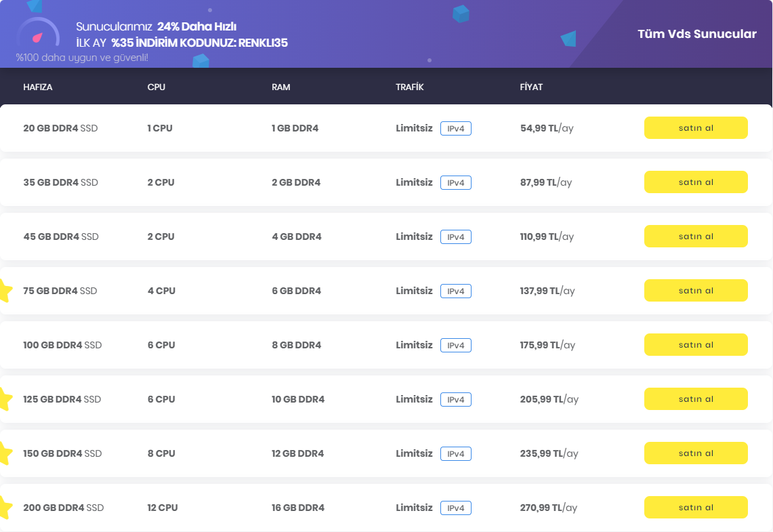
Task: Open the Tüm Vds Sunucular tab
Action: tap(696, 34)
